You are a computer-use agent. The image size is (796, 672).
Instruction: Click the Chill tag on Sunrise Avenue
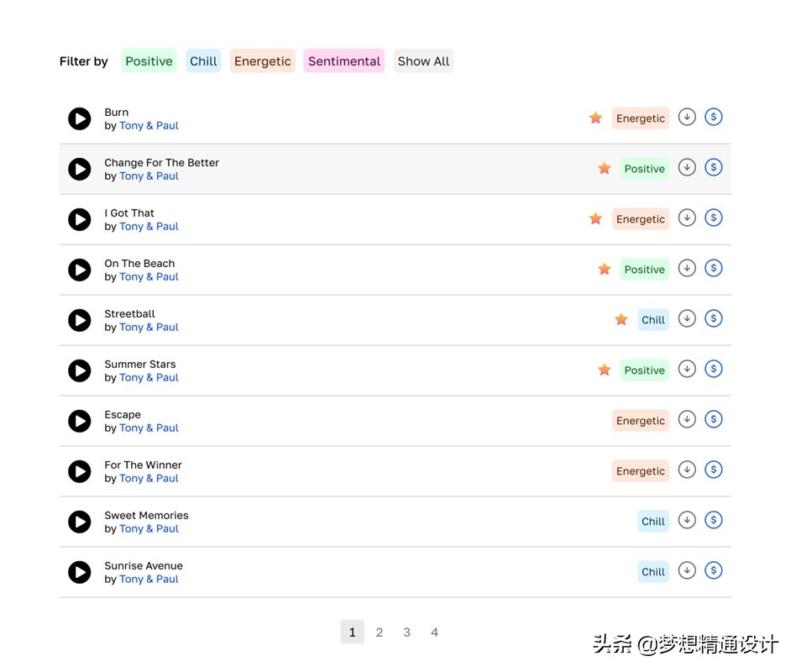pyautogui.click(x=652, y=571)
